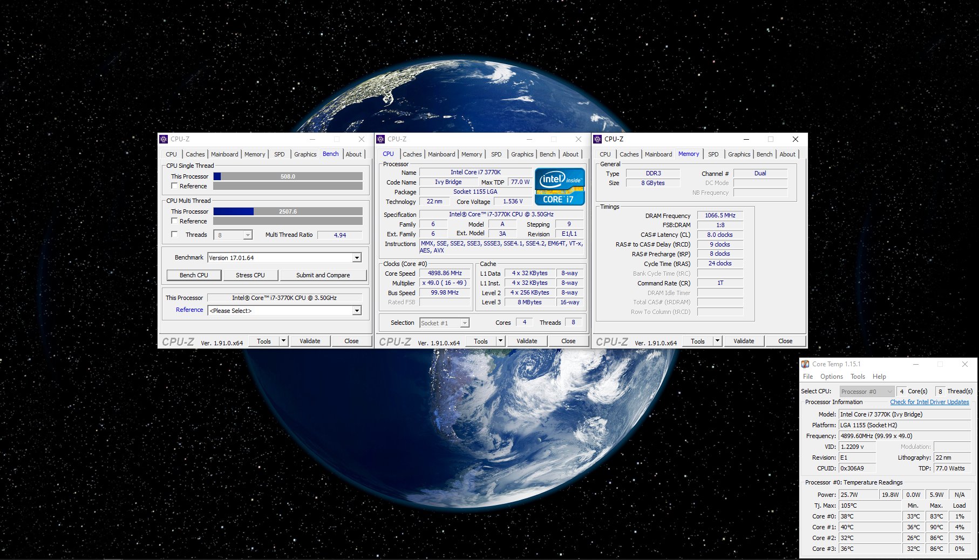Minimize the middle CPU-Z window
The width and height of the screenshot is (979, 560).
pos(529,139)
